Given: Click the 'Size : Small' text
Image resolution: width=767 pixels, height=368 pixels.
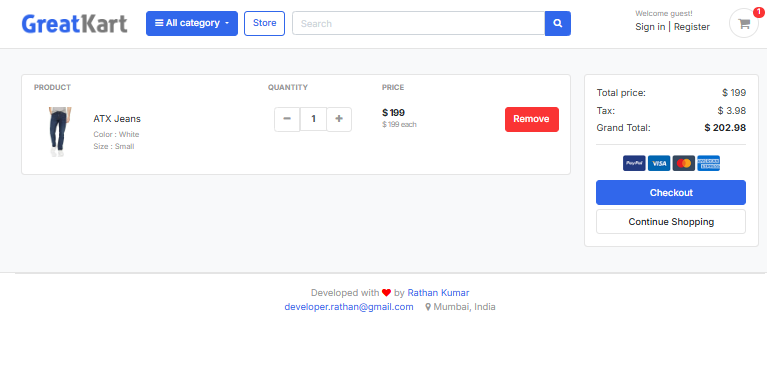Looking at the screenshot, I should click(114, 146).
